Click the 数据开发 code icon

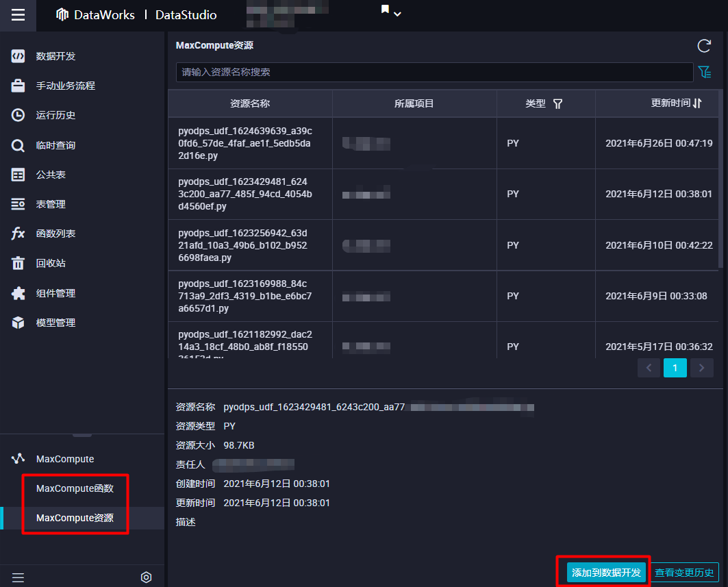click(x=18, y=56)
